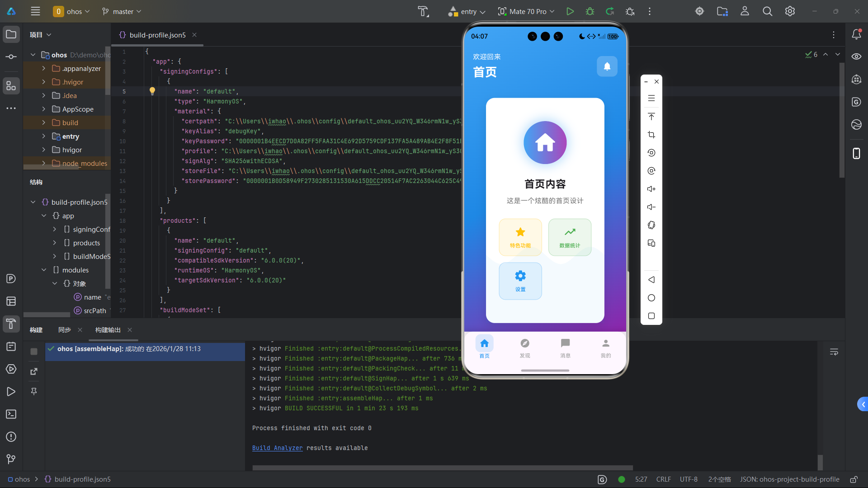Open the Terminal tool window icon
The height and width of the screenshot is (488, 868).
point(11,414)
